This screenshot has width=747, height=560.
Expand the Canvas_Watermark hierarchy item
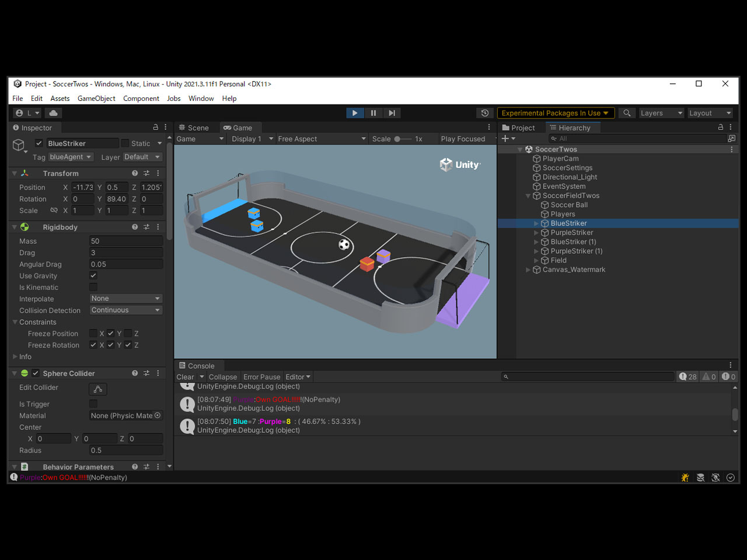click(528, 269)
